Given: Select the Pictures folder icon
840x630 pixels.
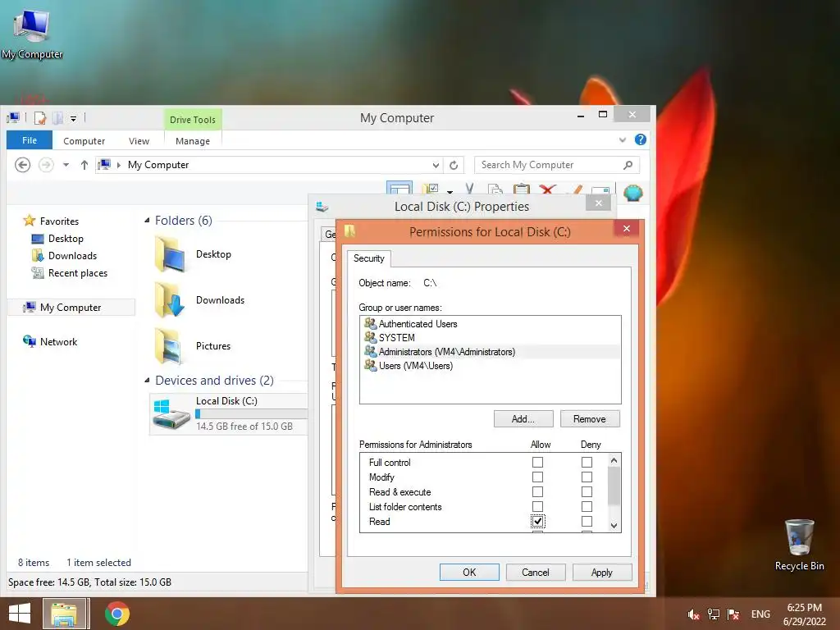Looking at the screenshot, I should [x=169, y=346].
